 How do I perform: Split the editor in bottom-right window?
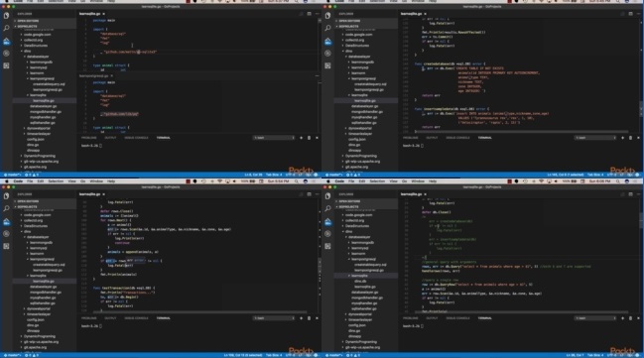point(630,194)
